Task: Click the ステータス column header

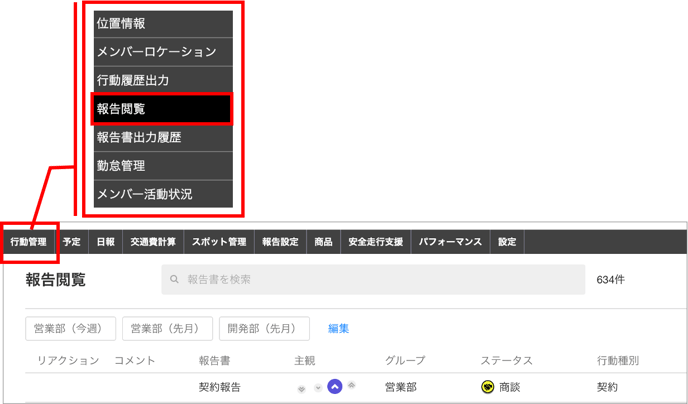Action: [506, 361]
